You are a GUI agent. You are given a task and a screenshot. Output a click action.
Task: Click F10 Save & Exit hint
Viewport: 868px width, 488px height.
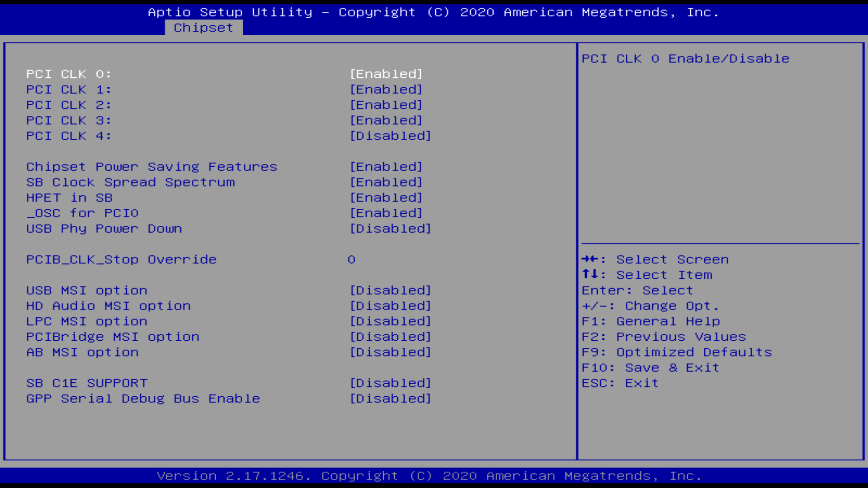(x=650, y=368)
